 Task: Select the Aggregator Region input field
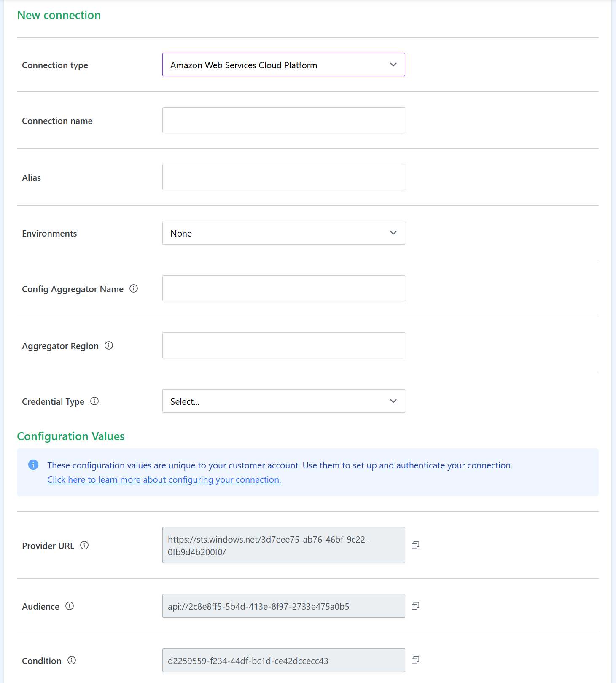(x=284, y=345)
